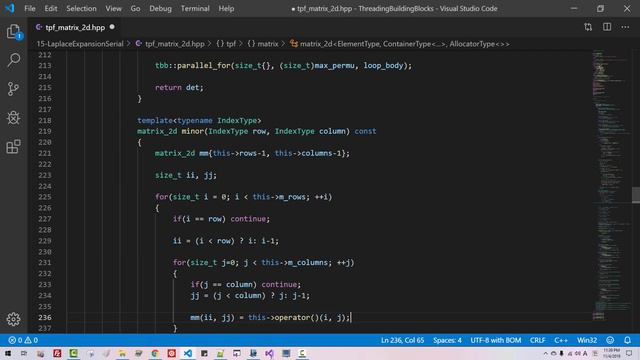Open the Help menu
The image size is (640, 360).
pyautogui.click(x=226, y=9)
